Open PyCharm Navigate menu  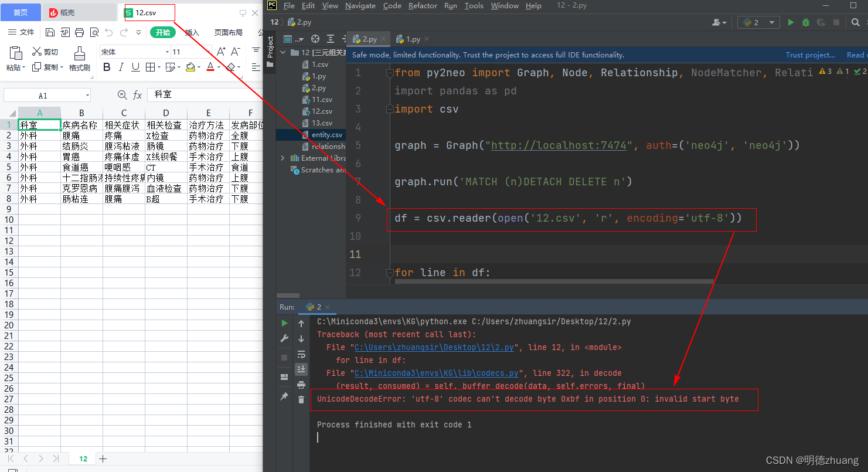[360, 5]
